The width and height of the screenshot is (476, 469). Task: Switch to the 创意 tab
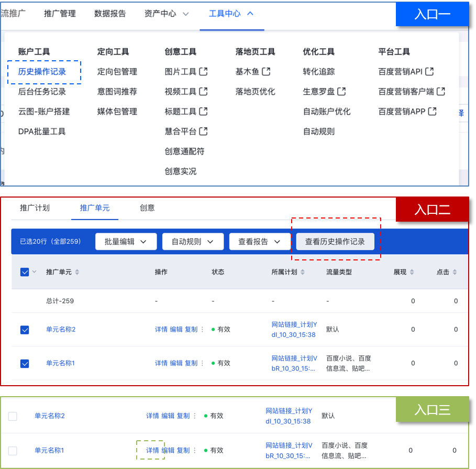147,208
